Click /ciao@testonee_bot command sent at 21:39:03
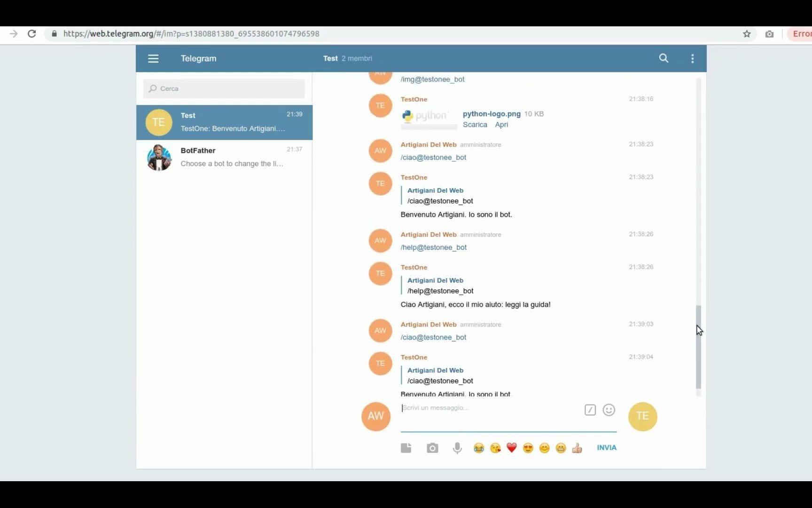The height and width of the screenshot is (508, 812). [x=433, y=337]
